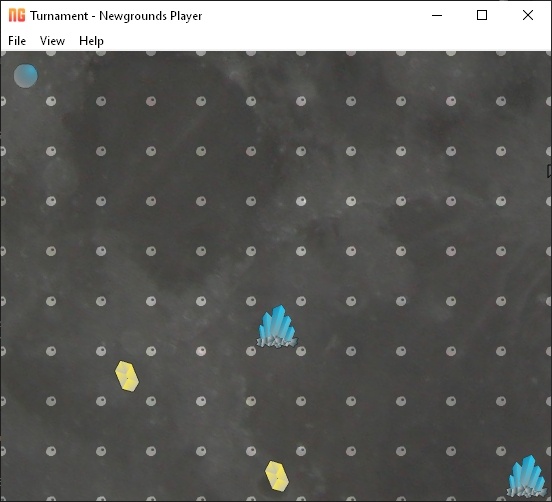This screenshot has height=502, width=552.
Task: Open the View menu
Action: tap(52, 41)
